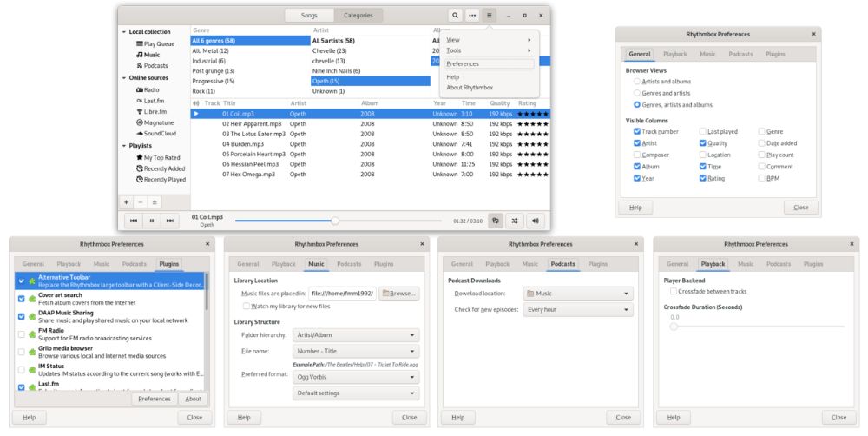
Task: Open Recently Played playlist
Action: (161, 180)
